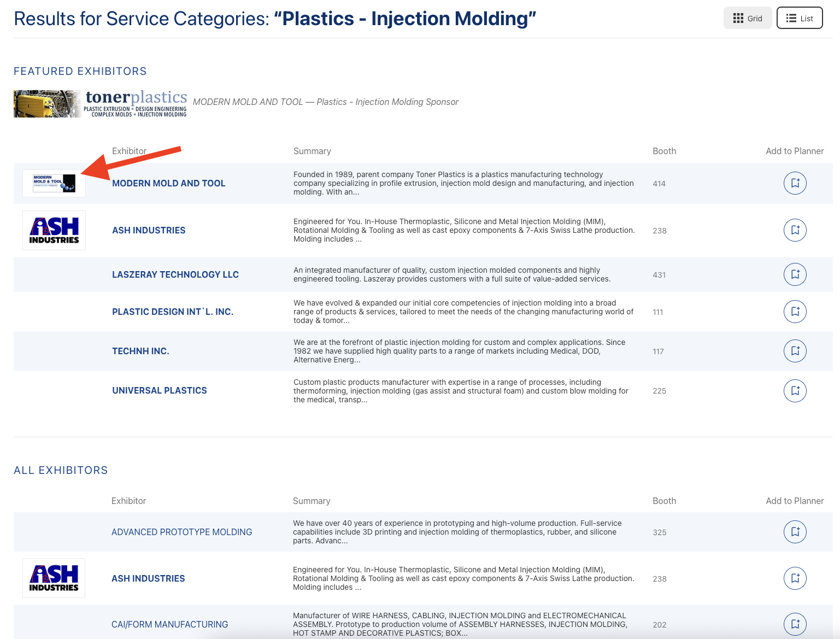Screen dimensions: 840x639
Task: Open LASZERAY TECHNOLOGY LLC exhibitor page
Action: pos(175,275)
